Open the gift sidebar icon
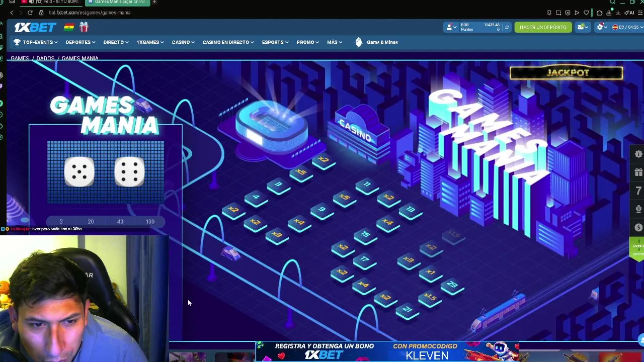 (x=638, y=172)
